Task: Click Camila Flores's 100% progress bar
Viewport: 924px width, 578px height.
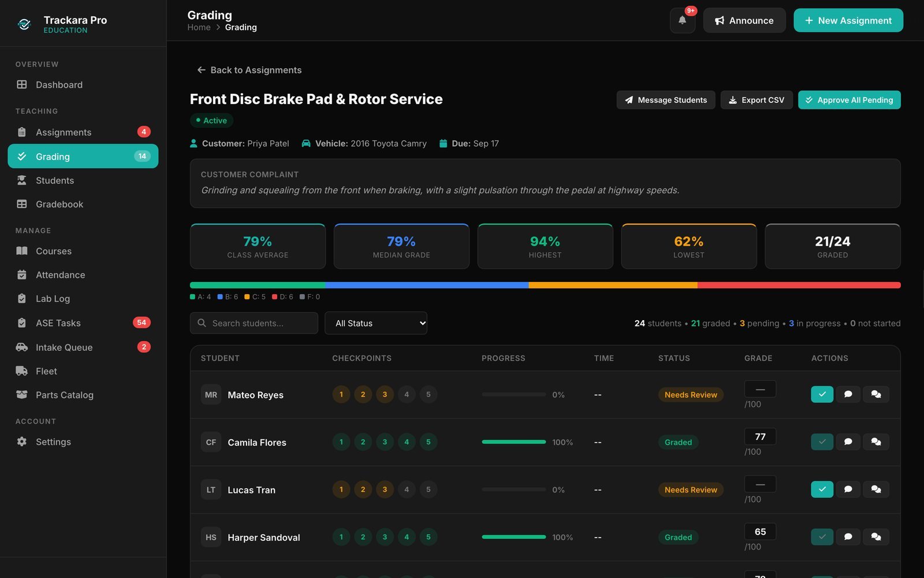Action: (x=513, y=442)
